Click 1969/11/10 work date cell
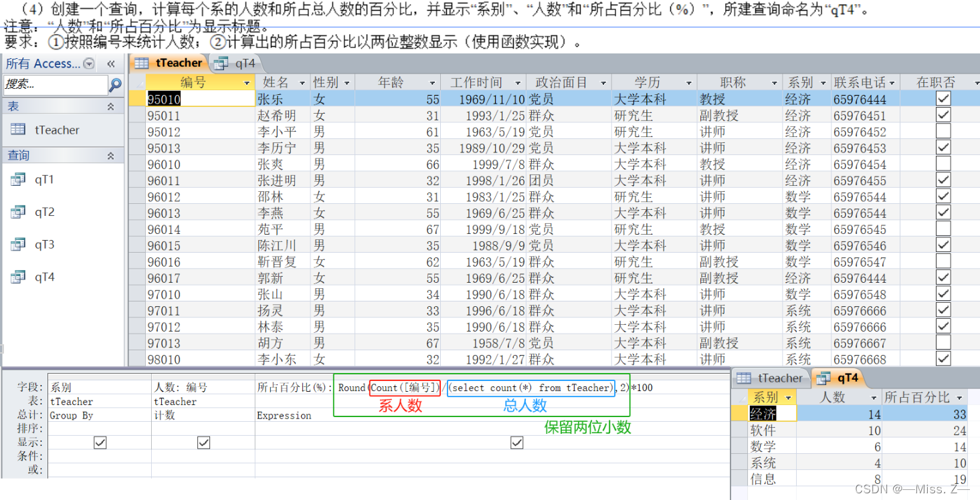980x500 pixels. (x=484, y=99)
